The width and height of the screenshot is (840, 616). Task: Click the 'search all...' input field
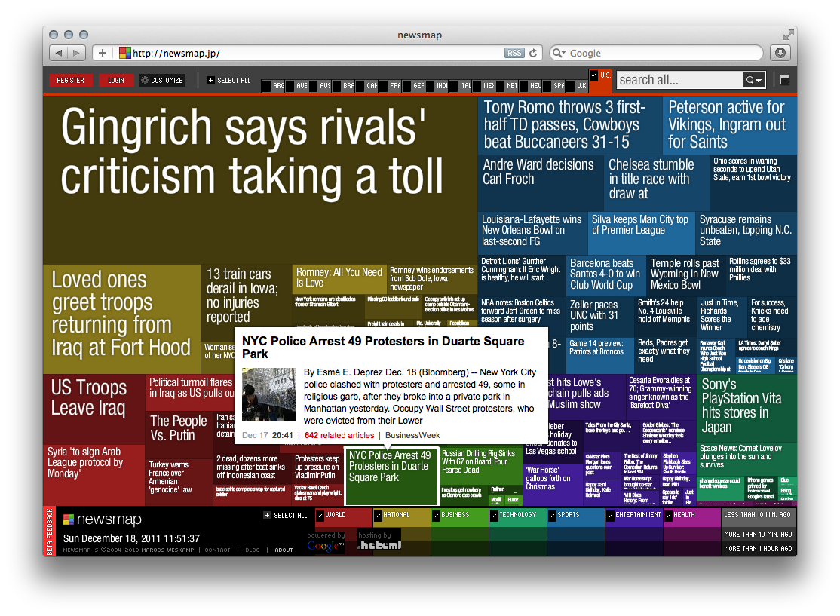(679, 80)
